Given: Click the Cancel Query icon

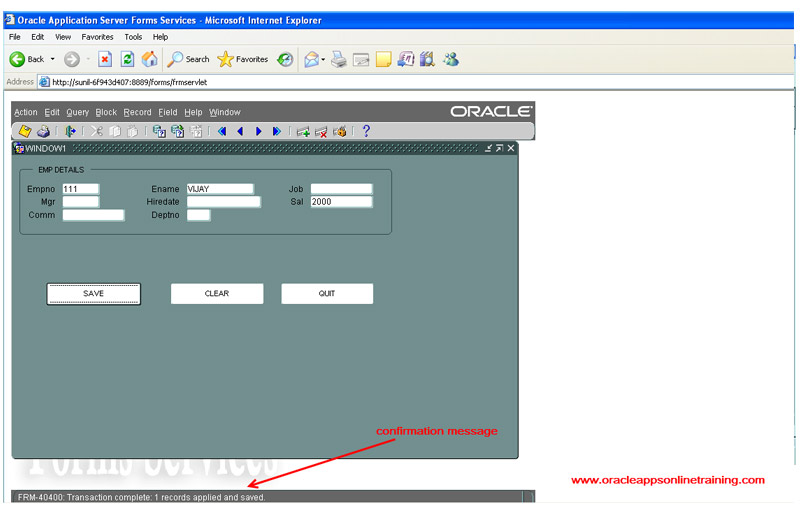Looking at the screenshot, I should tap(196, 132).
